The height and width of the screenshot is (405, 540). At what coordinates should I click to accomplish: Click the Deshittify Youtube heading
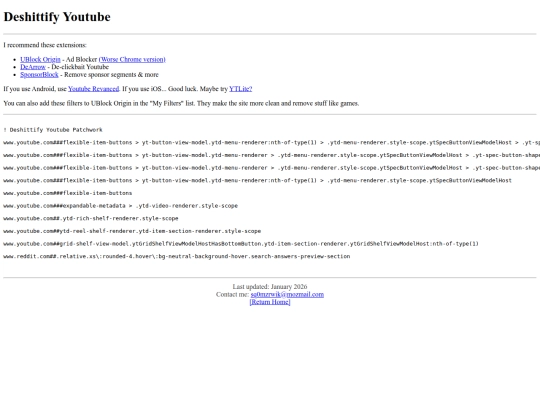click(57, 17)
